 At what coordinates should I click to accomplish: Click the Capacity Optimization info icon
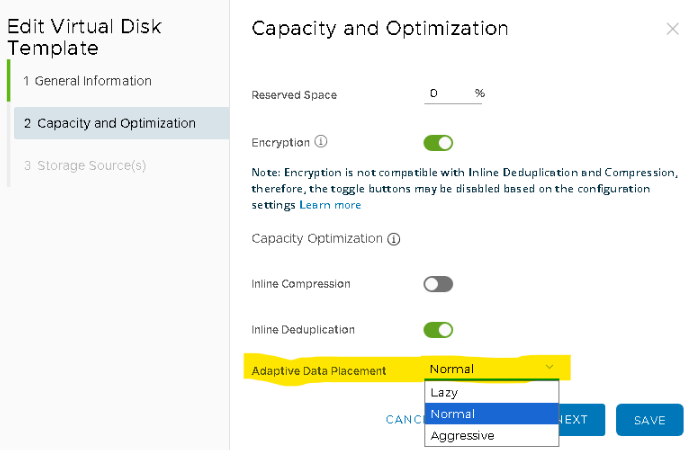[x=394, y=240]
